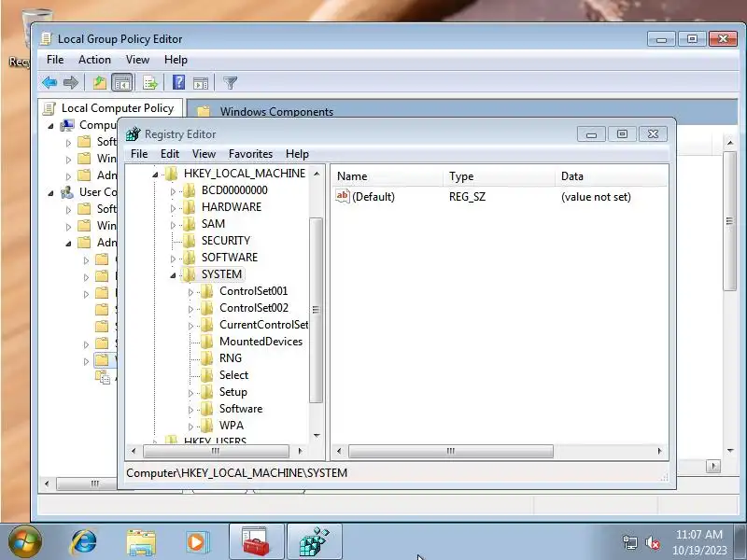Screen dimensions: 747x560
Task: Click the registry tree vertical scrollbar thumb
Action: (316, 310)
